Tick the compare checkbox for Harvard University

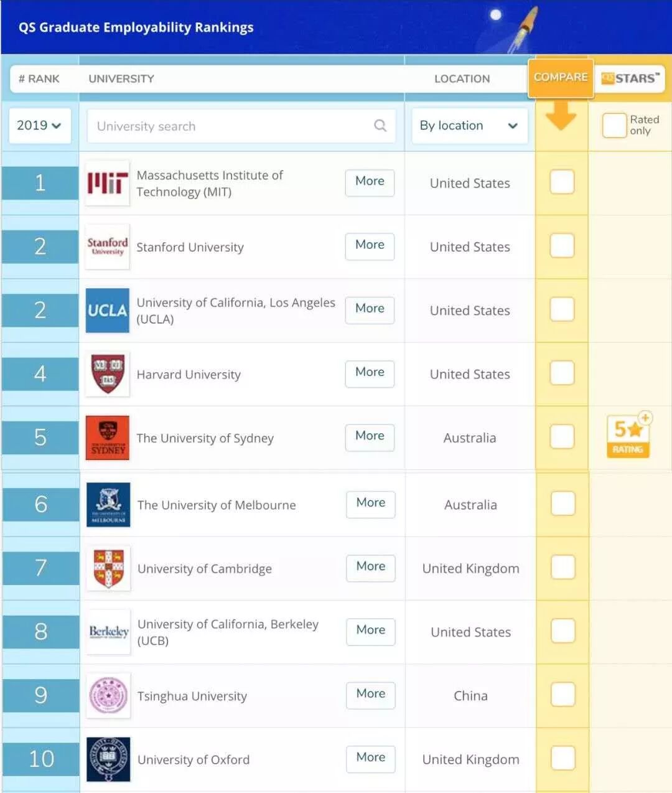point(562,373)
